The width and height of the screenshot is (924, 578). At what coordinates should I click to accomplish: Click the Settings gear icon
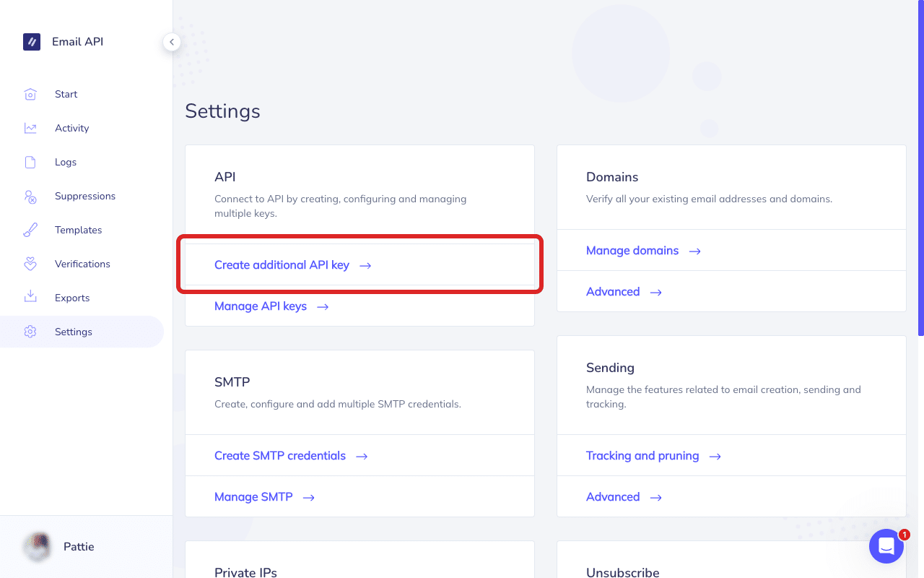point(30,332)
